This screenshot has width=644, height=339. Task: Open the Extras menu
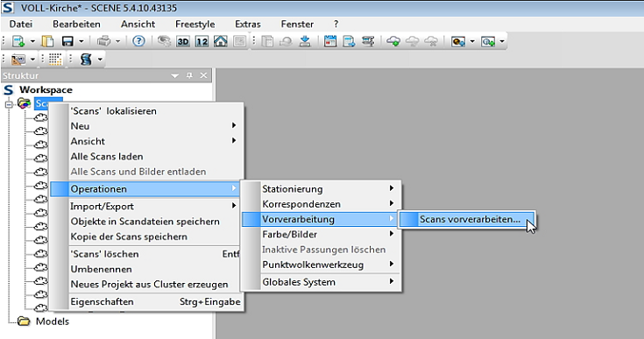(x=248, y=25)
